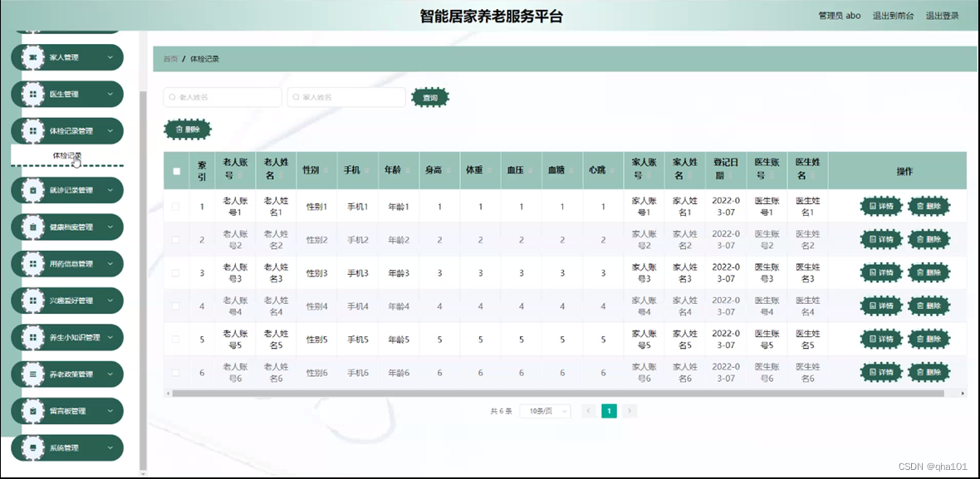
Task: Go to previous page arrow
Action: click(588, 411)
